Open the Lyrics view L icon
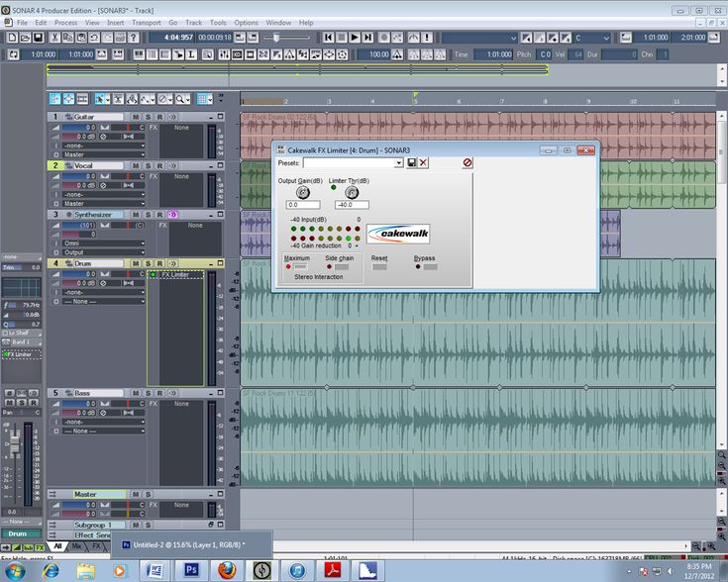 click(x=191, y=54)
